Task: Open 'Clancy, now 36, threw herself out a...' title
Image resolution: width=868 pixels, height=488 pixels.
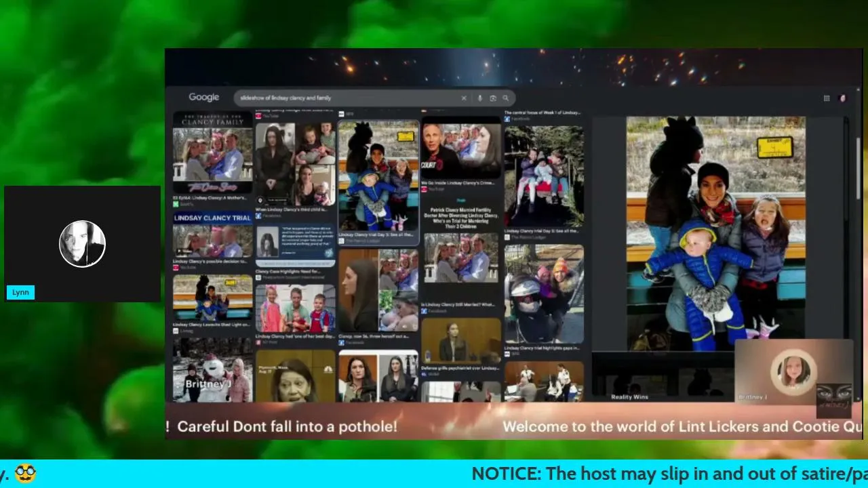Action: [x=374, y=336]
